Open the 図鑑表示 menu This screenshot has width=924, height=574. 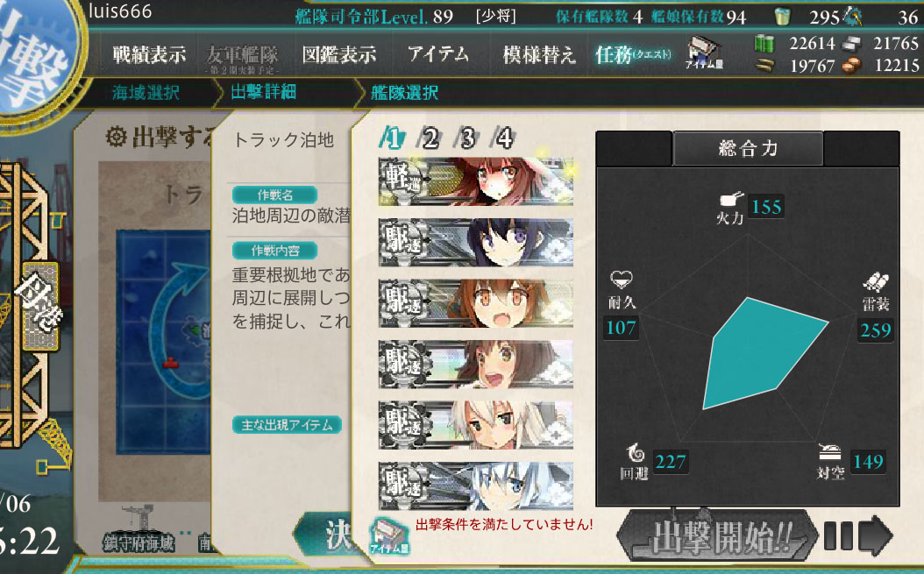(339, 55)
